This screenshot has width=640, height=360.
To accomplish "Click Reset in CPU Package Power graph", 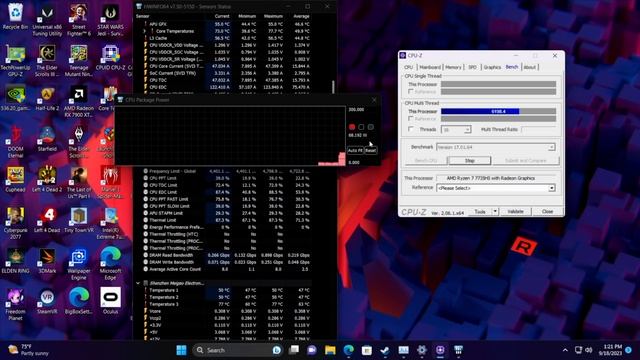I will click(370, 150).
